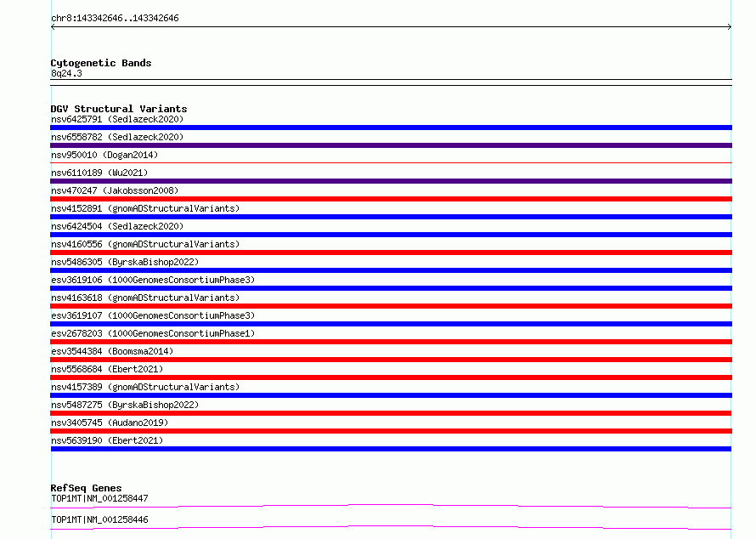Image resolution: width=756 pixels, height=539 pixels.
Task: Click the red bar under esv2678203
Action: coord(391,342)
